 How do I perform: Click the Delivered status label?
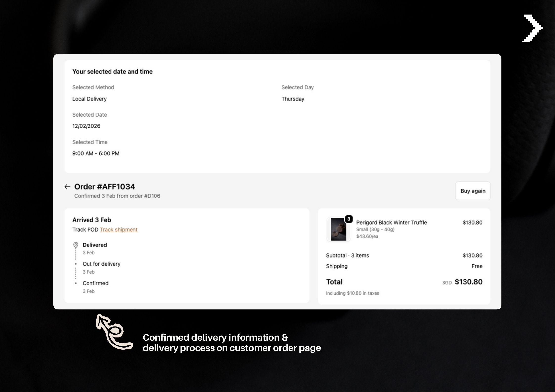click(95, 245)
